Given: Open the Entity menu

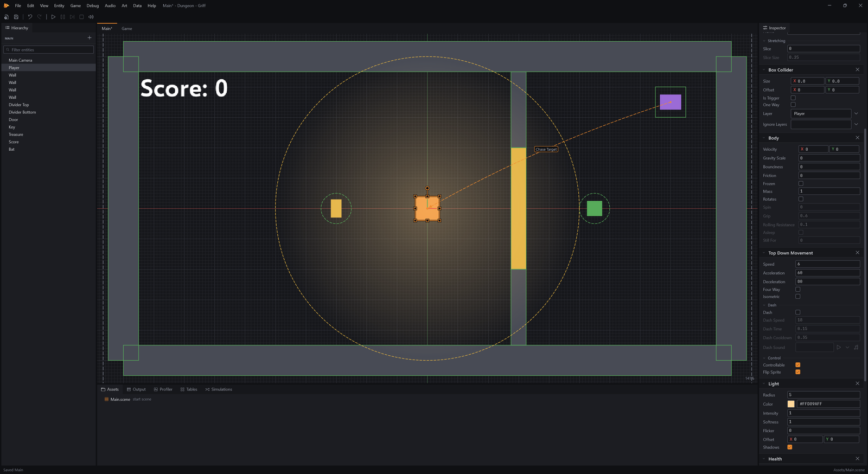Looking at the screenshot, I should [x=59, y=5].
